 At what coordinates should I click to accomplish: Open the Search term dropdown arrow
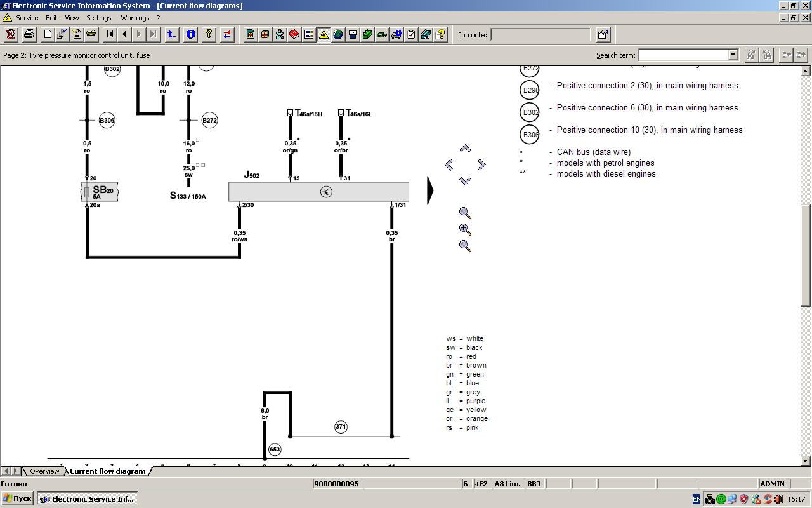click(733, 55)
